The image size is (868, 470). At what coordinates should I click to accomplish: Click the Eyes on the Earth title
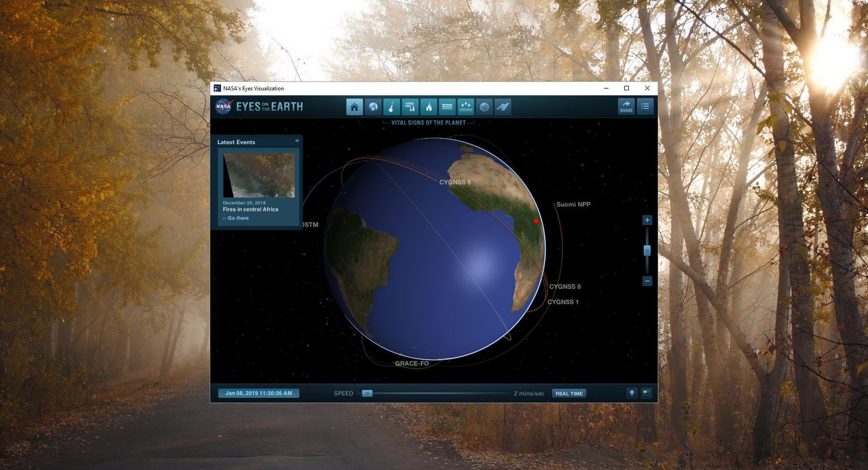click(x=269, y=106)
